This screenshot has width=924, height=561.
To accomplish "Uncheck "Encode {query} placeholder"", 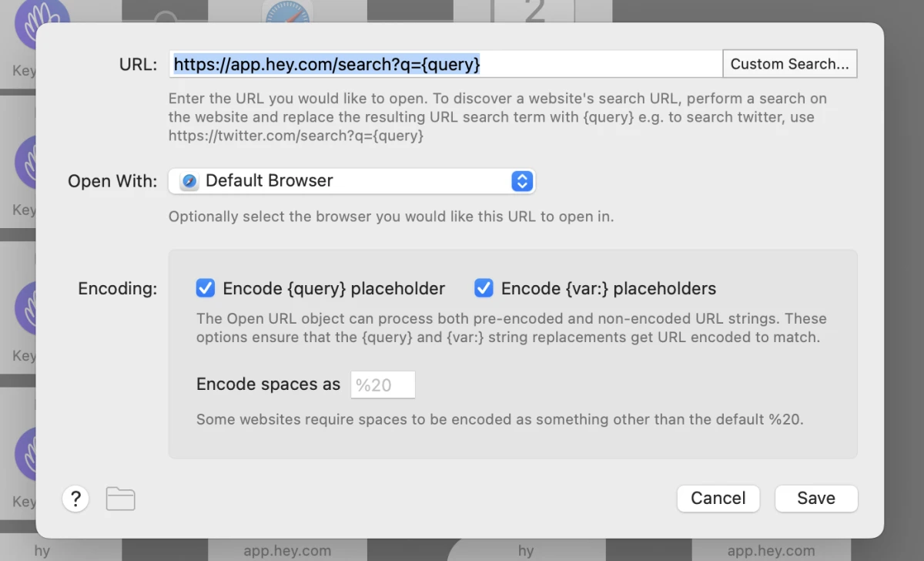I will tap(205, 288).
